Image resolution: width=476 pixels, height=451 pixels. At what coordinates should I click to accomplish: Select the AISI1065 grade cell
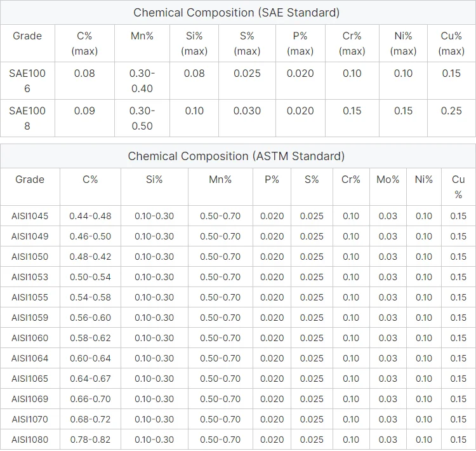point(30,379)
